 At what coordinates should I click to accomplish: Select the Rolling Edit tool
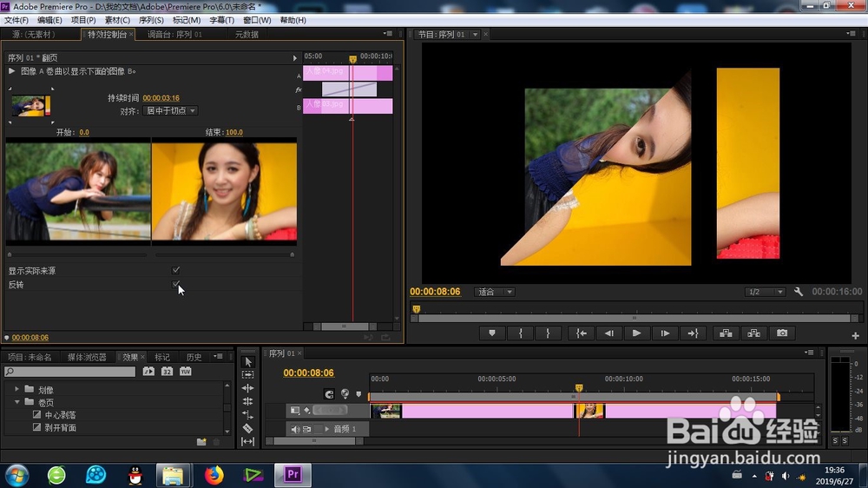tap(248, 401)
